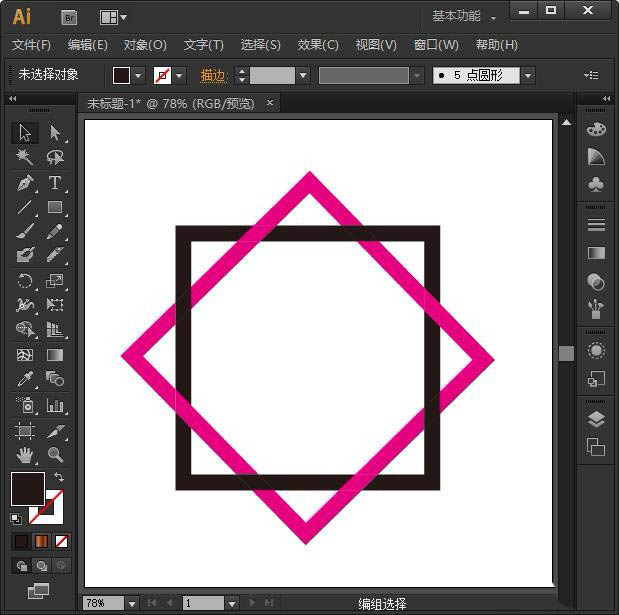The width and height of the screenshot is (619, 615).
Task: Pick the Type tool
Action: pyautogui.click(x=55, y=183)
